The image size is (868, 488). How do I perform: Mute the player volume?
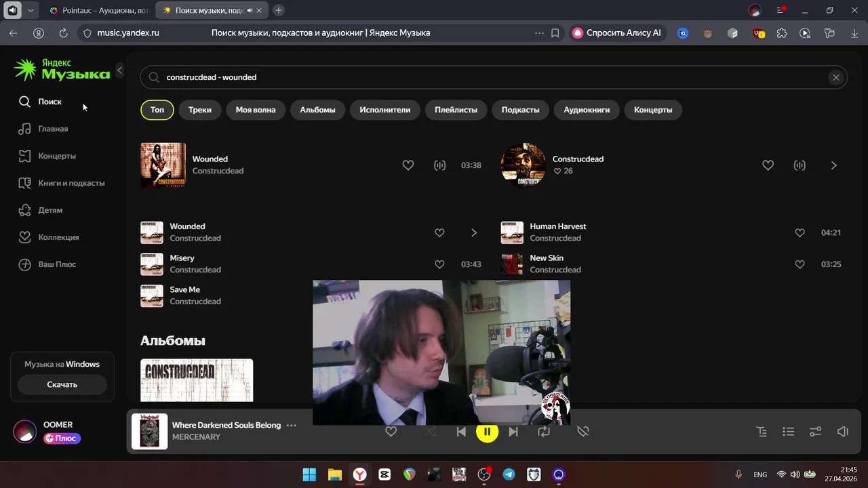tap(843, 432)
